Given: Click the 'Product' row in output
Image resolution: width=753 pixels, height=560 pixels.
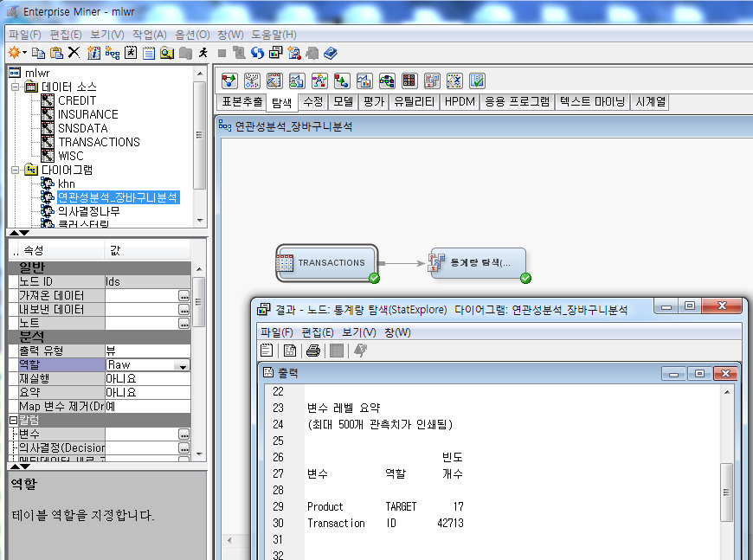Looking at the screenshot, I should click(x=386, y=506).
